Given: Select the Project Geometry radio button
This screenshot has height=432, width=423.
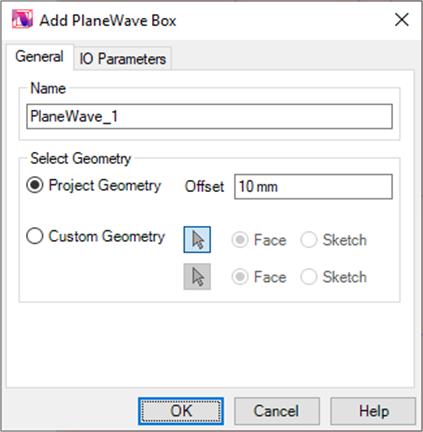Looking at the screenshot, I should (35, 185).
